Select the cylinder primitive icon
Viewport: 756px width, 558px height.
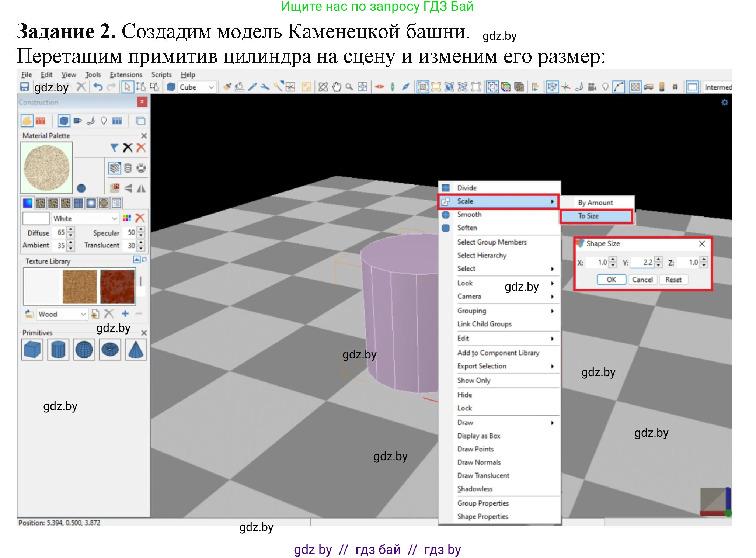click(x=58, y=350)
